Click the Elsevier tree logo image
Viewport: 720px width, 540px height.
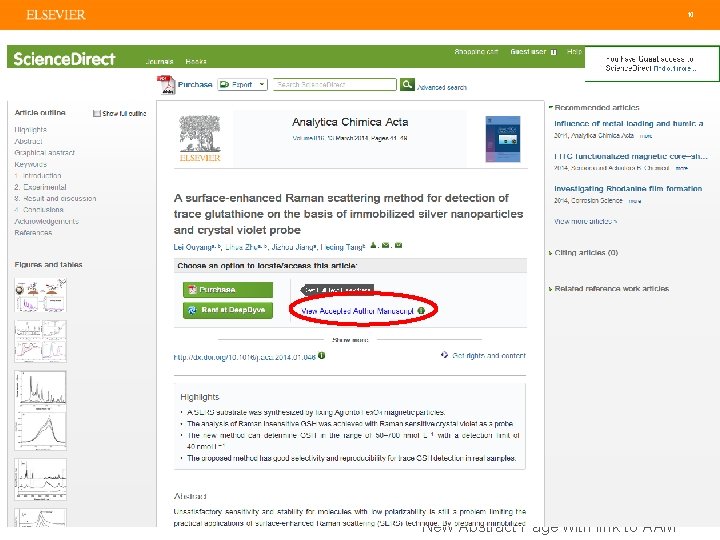point(200,139)
